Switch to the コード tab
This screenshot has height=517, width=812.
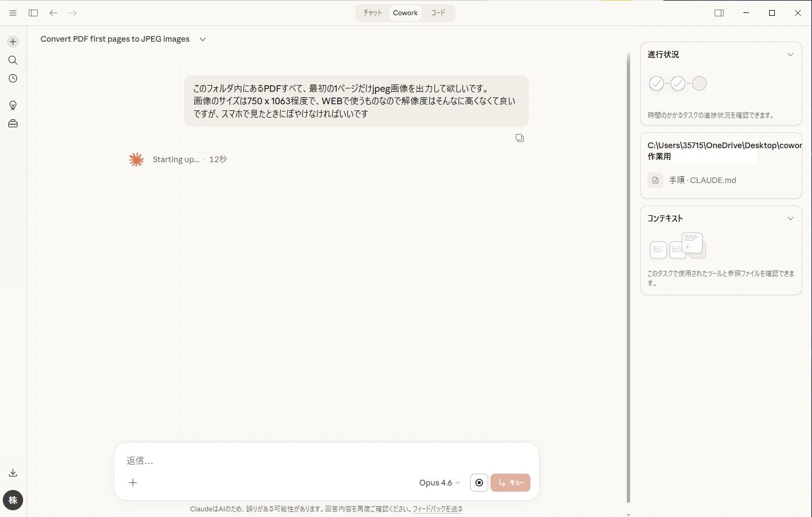click(x=438, y=13)
